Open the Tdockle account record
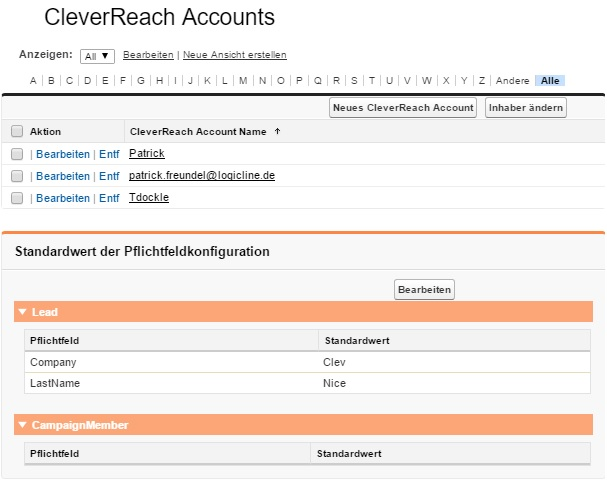607x482 pixels. 149,197
